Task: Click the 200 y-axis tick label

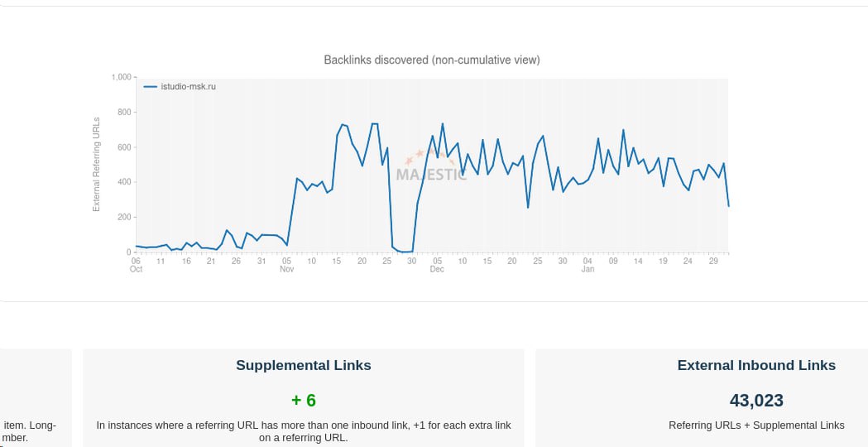Action: point(125,217)
